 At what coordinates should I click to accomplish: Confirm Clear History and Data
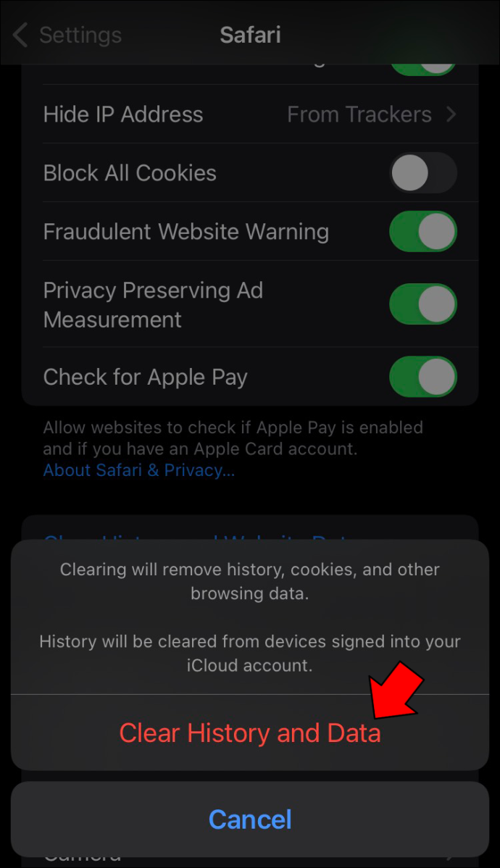click(250, 733)
